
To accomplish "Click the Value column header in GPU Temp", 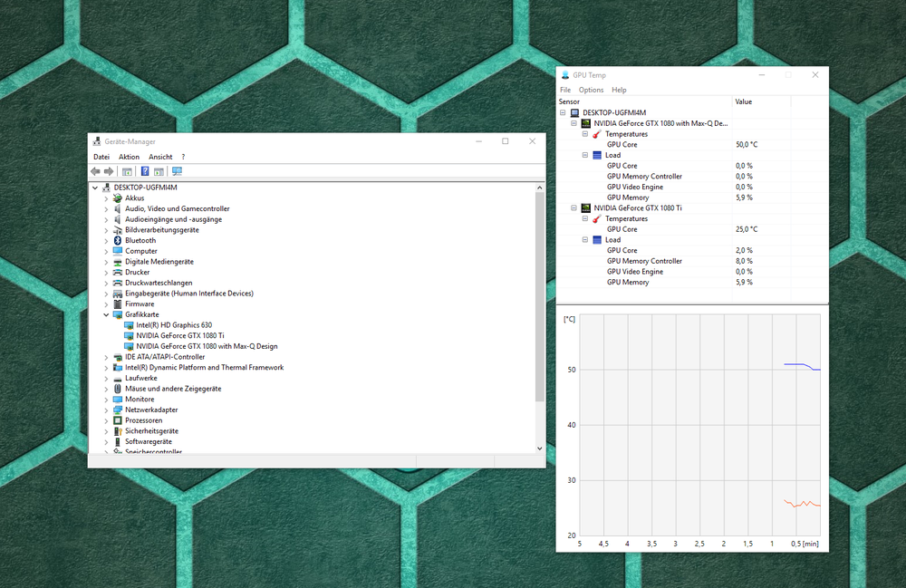I will pyautogui.click(x=743, y=101).
